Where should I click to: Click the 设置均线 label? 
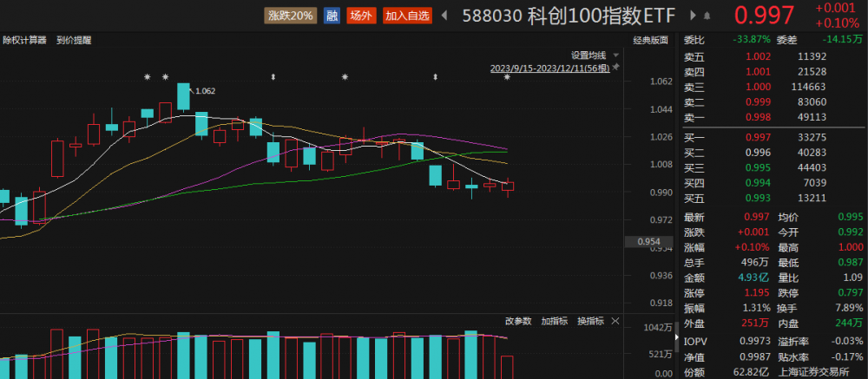(589, 56)
